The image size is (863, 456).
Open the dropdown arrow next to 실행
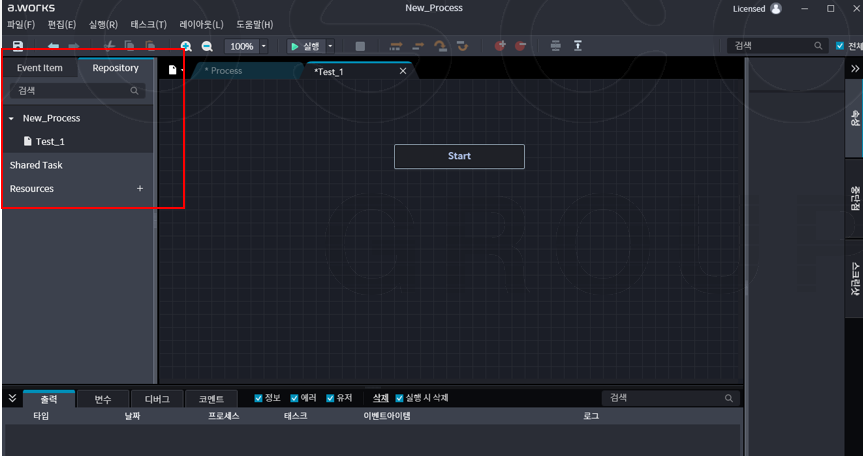coord(330,46)
